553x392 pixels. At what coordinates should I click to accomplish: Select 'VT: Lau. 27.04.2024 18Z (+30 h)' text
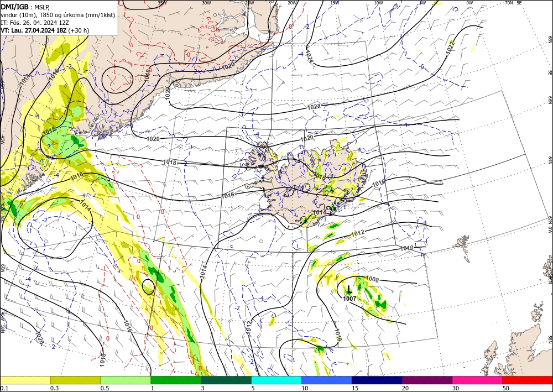point(45,30)
